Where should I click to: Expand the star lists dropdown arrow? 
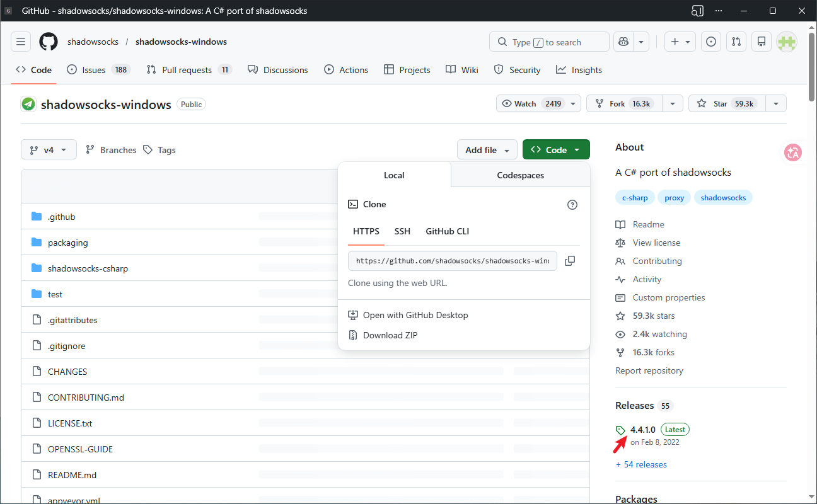[776, 104]
